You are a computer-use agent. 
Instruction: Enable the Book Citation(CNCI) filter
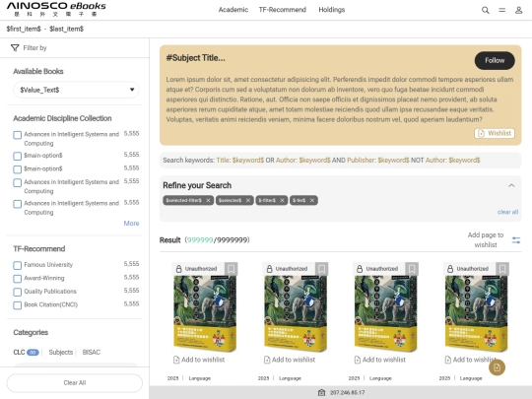(x=18, y=305)
